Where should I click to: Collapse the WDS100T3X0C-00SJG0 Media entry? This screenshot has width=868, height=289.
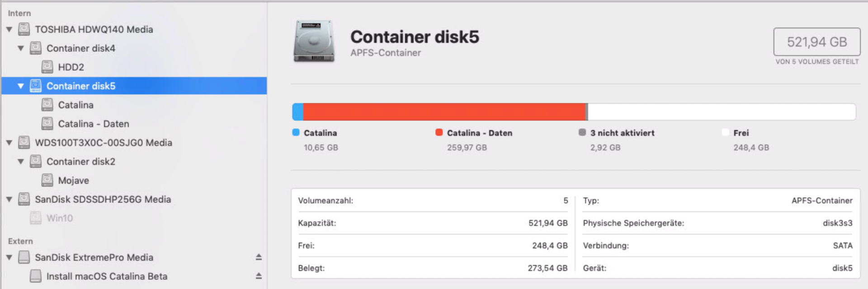point(9,143)
